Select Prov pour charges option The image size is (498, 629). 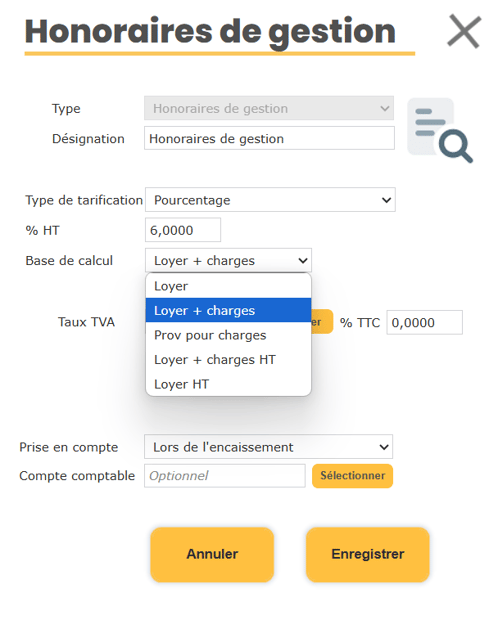pyautogui.click(x=228, y=335)
